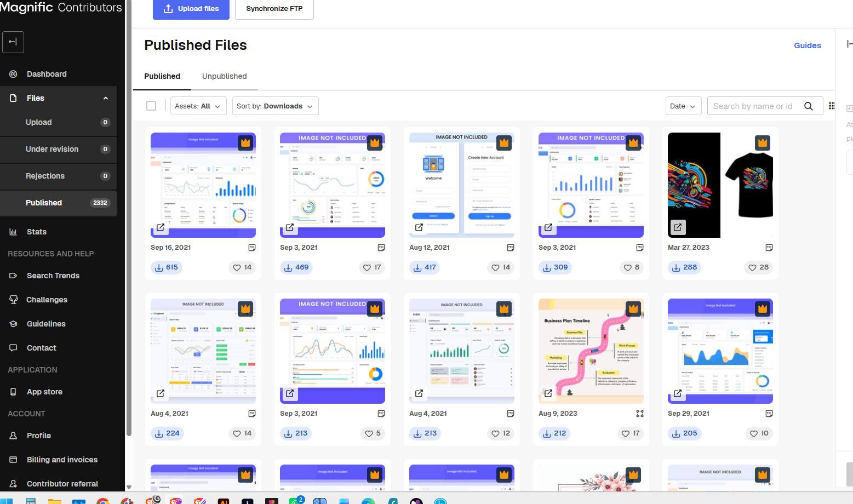Open Published 2332 in sidebar
The image size is (853, 504).
59,203
